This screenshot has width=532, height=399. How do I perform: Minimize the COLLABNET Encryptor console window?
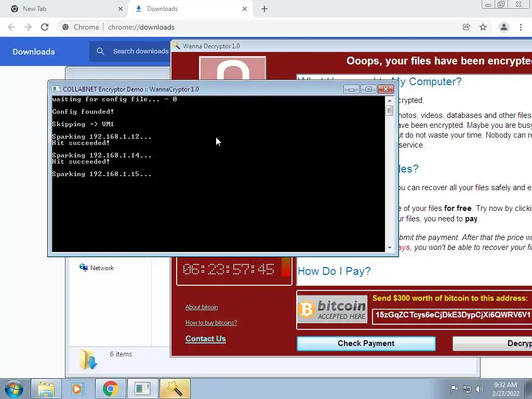(x=351, y=89)
